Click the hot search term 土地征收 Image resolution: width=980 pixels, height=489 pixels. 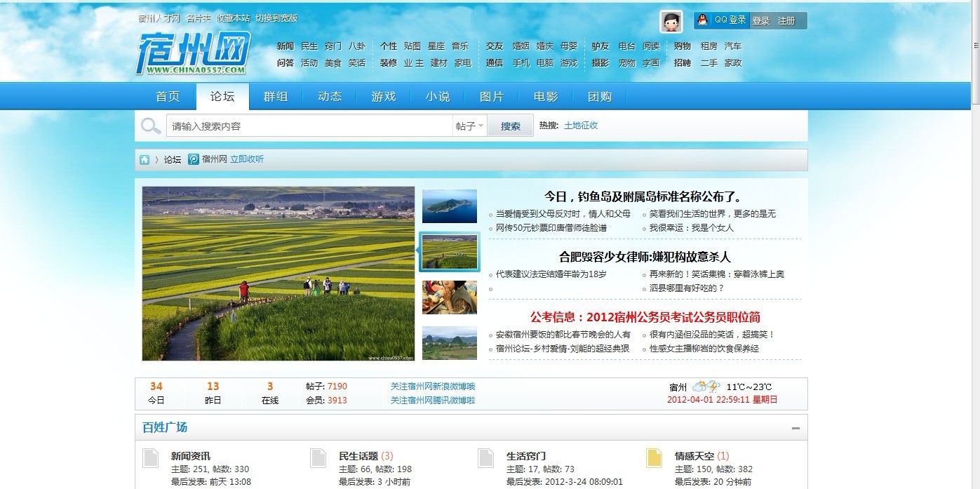tap(581, 126)
